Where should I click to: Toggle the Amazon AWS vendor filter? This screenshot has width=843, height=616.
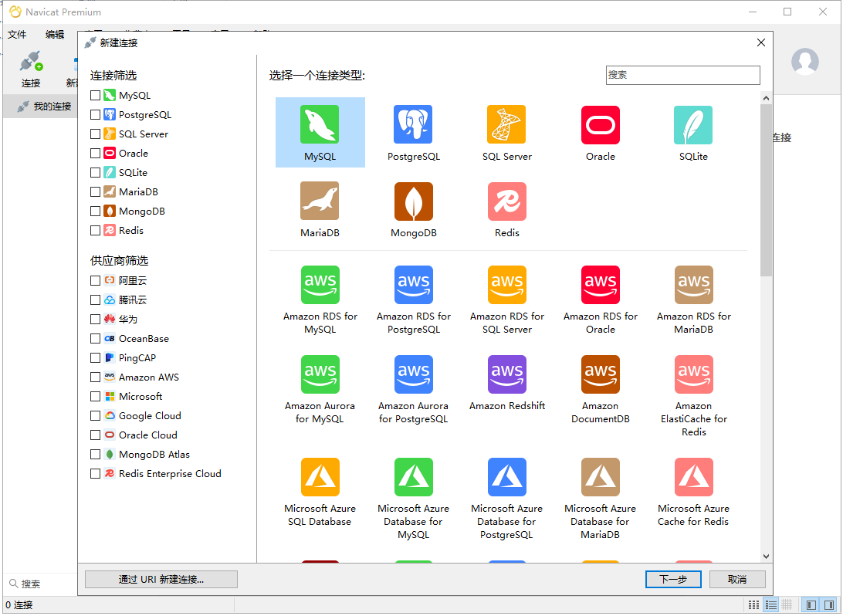click(x=95, y=377)
